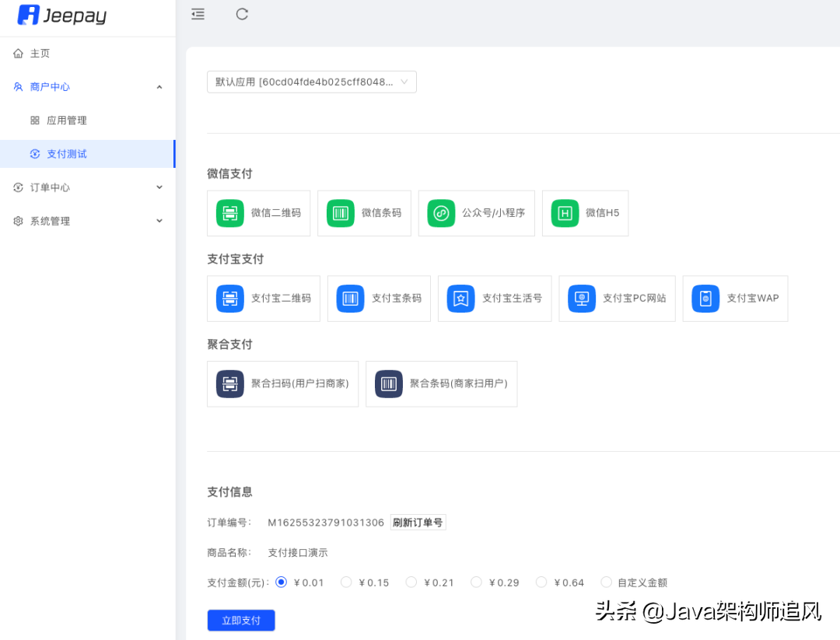Collapse the 商户中心 sidebar section
The width and height of the screenshot is (840, 640).
click(x=88, y=86)
